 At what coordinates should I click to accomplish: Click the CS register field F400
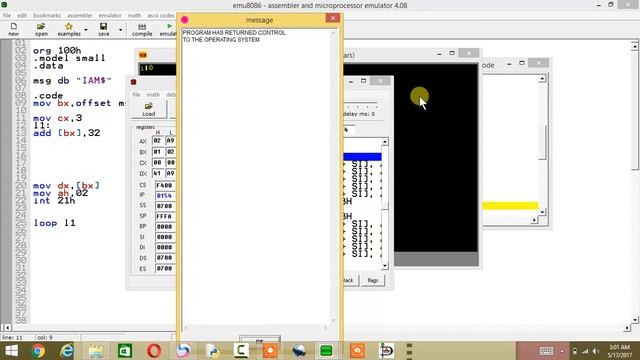[x=165, y=185]
